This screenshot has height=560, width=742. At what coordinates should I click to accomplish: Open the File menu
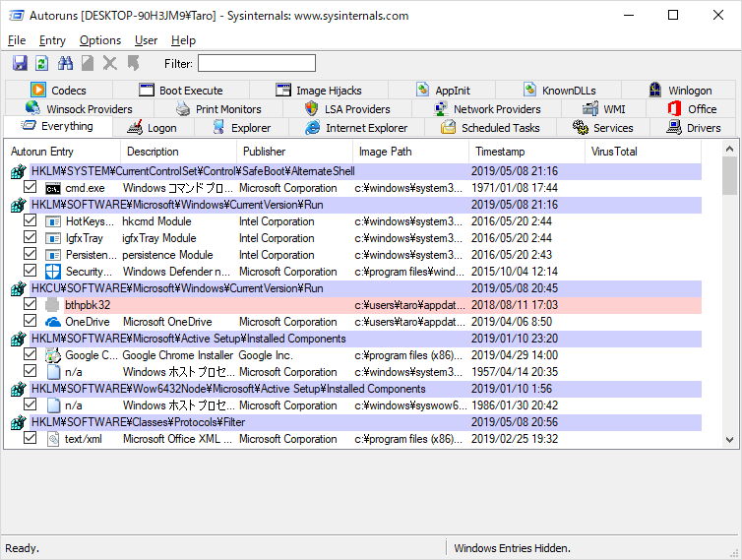coord(17,40)
